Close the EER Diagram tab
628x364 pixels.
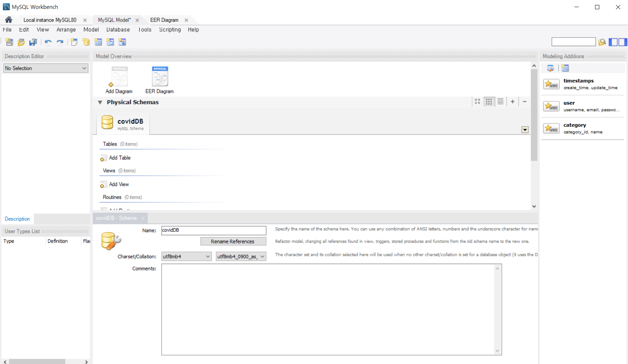pos(186,20)
